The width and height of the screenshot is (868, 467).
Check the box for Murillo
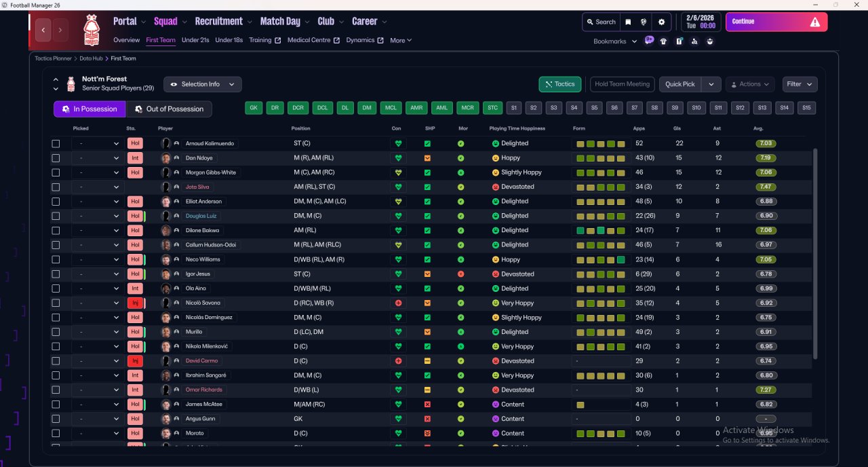click(x=56, y=332)
